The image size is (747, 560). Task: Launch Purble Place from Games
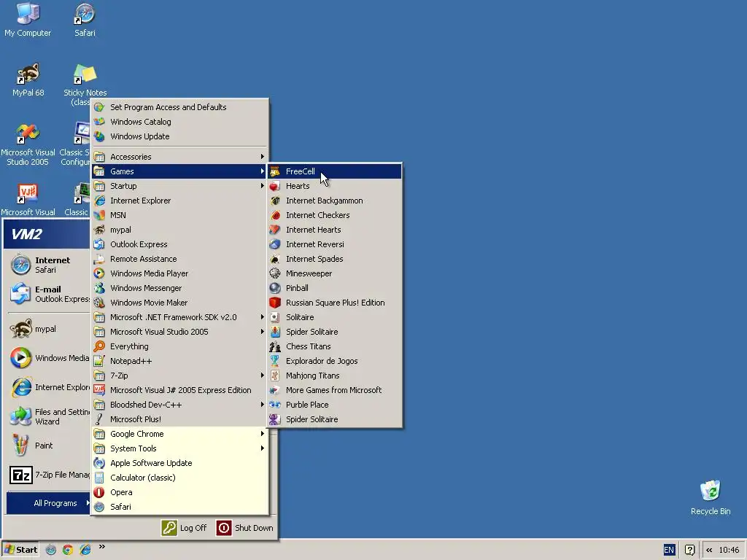(x=335, y=405)
